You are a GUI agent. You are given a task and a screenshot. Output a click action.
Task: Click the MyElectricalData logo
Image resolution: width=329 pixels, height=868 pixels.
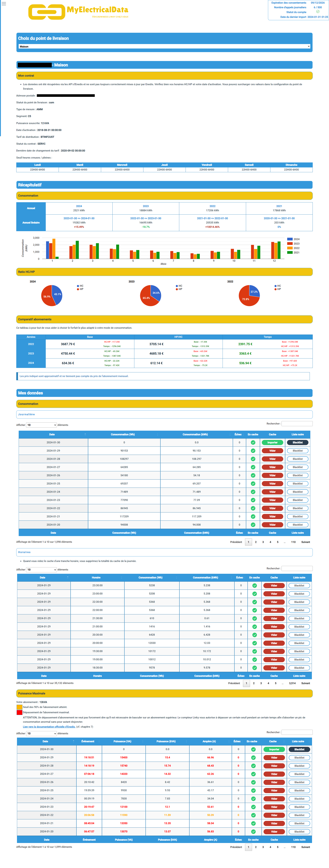point(78,12)
